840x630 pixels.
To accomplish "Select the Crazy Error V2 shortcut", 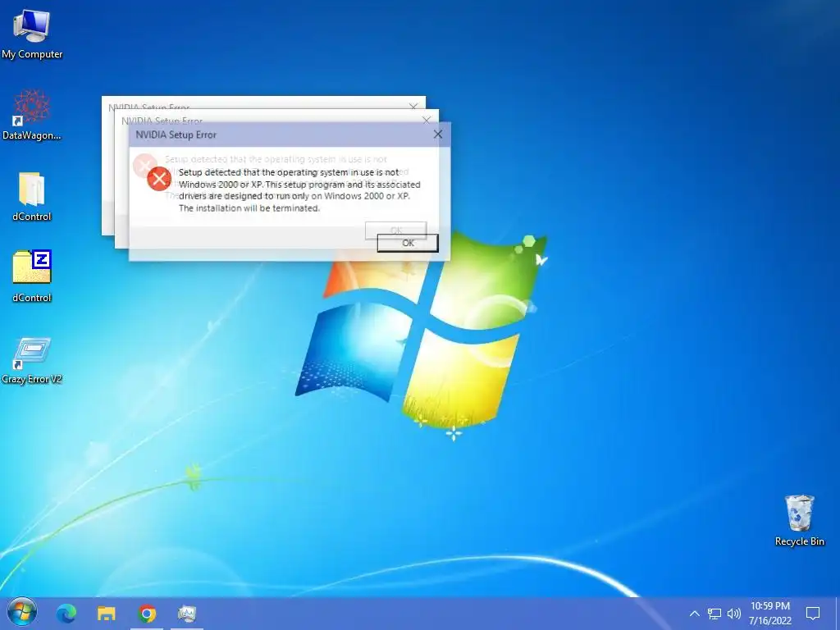I will point(32,360).
